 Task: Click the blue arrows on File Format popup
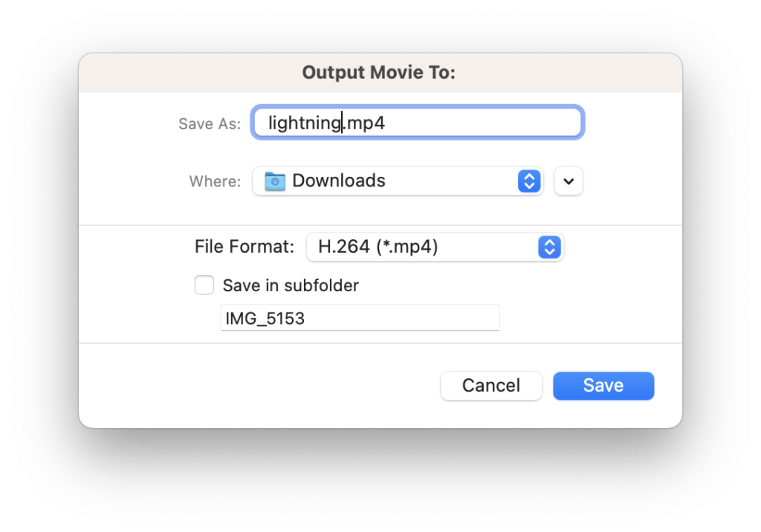tap(549, 247)
